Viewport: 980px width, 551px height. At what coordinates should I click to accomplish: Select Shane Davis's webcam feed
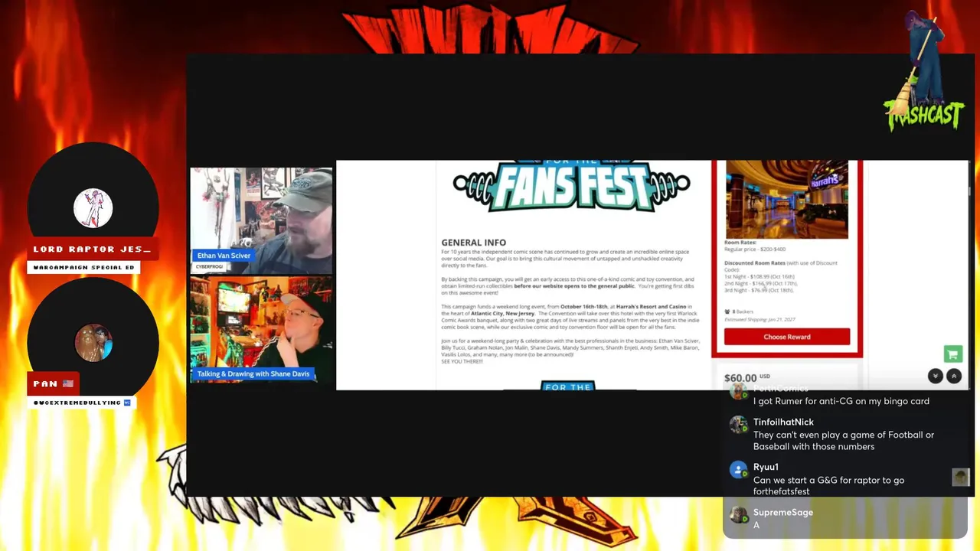coord(261,329)
